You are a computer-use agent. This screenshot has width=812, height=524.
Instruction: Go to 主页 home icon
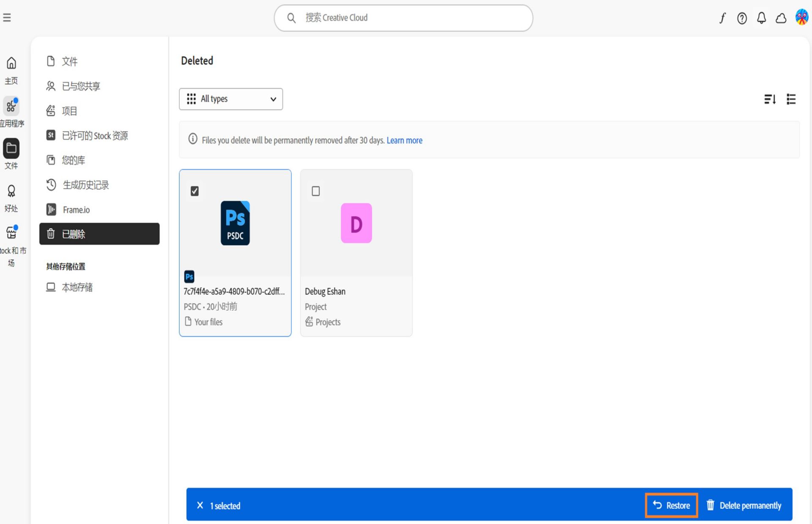tap(11, 63)
